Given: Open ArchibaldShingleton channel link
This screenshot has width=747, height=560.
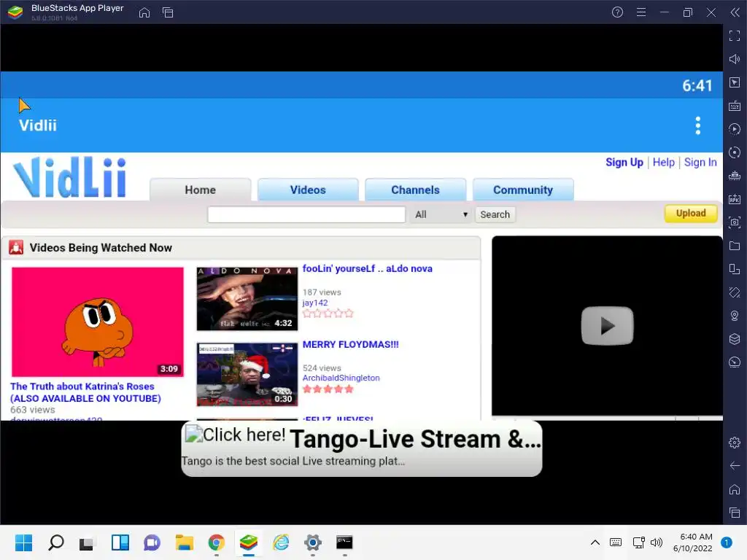Looking at the screenshot, I should 341,378.
